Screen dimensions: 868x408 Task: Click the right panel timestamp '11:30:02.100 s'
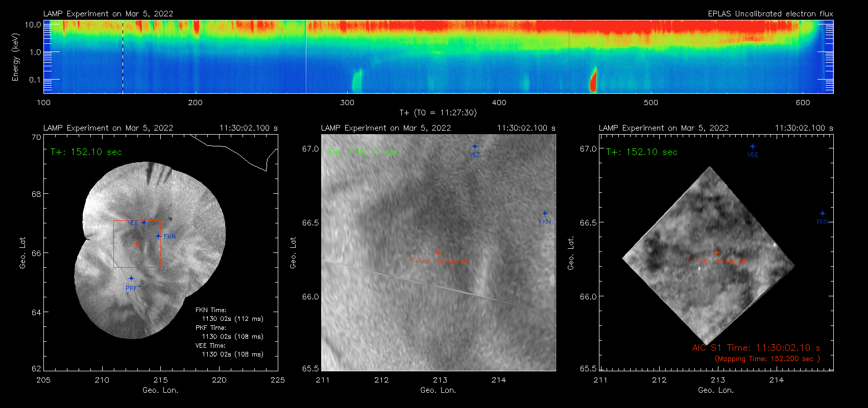(x=804, y=128)
